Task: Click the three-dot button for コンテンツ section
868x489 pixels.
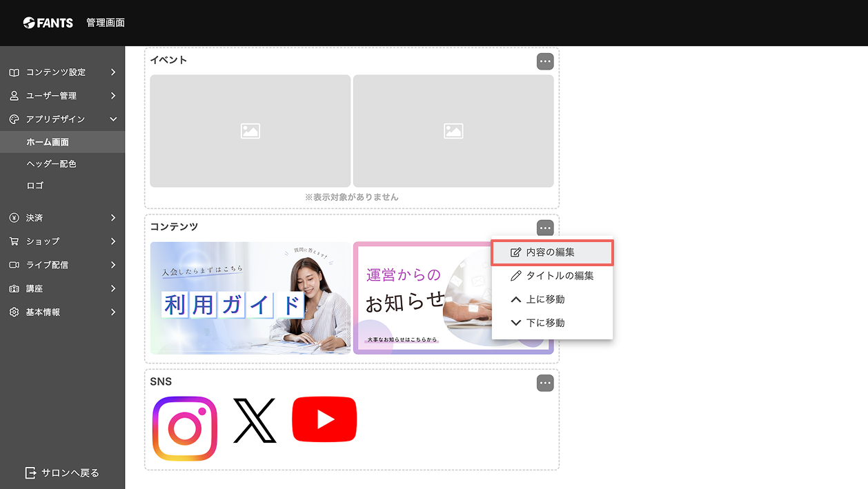Action: pos(545,228)
